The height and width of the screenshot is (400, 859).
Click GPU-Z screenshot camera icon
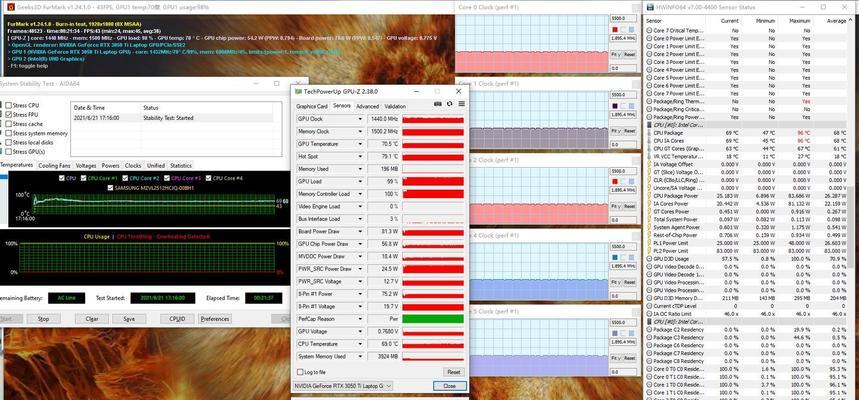click(x=438, y=104)
